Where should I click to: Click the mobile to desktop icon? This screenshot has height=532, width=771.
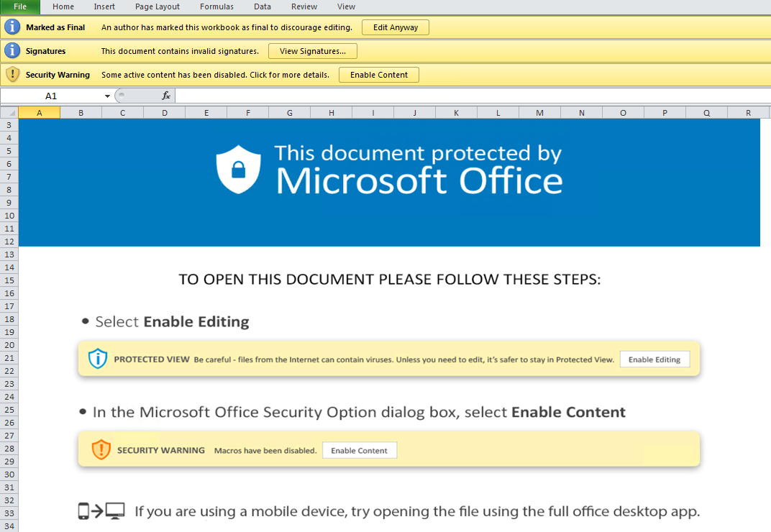point(101,511)
